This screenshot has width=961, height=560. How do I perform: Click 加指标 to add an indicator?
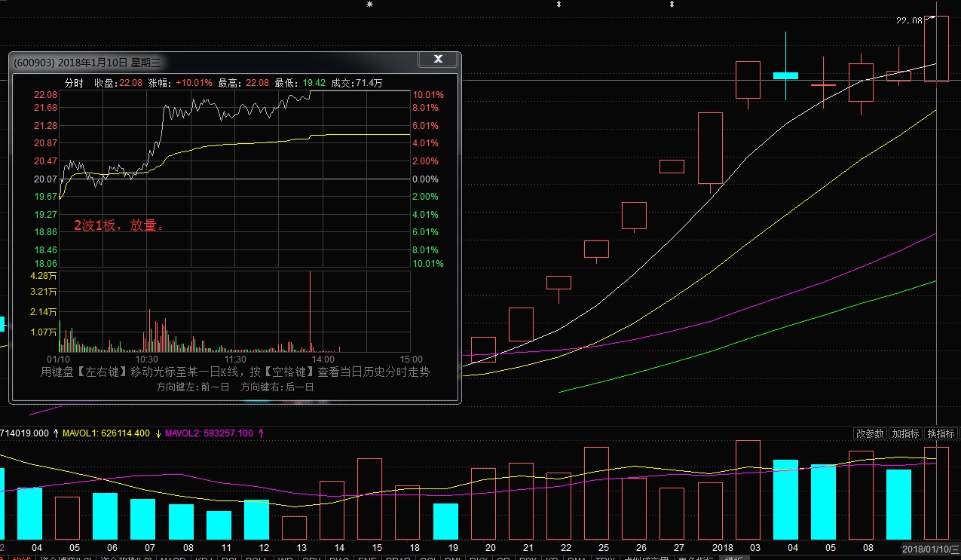coord(905,433)
